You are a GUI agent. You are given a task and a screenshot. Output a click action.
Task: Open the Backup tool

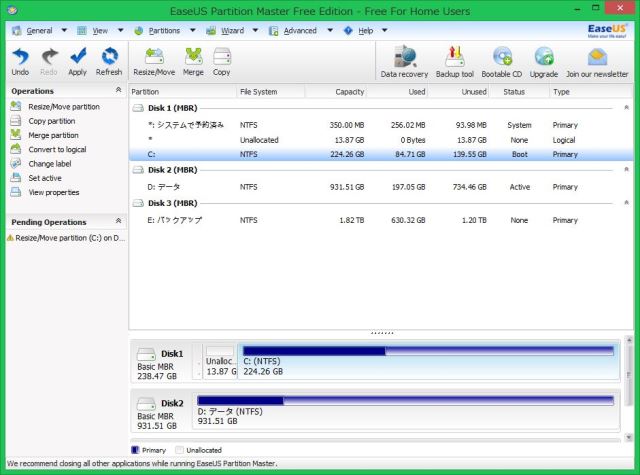(x=455, y=56)
